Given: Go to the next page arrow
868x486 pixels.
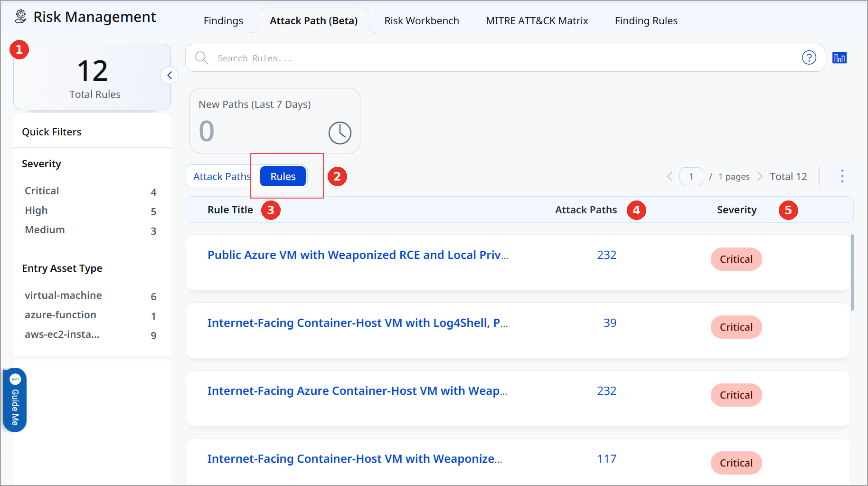Looking at the screenshot, I should tap(759, 176).
